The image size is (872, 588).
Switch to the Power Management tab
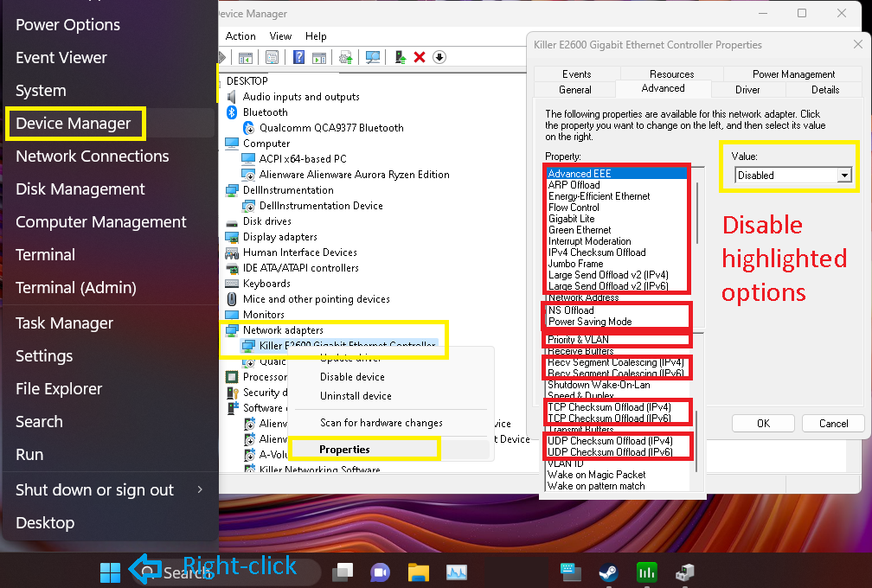793,73
